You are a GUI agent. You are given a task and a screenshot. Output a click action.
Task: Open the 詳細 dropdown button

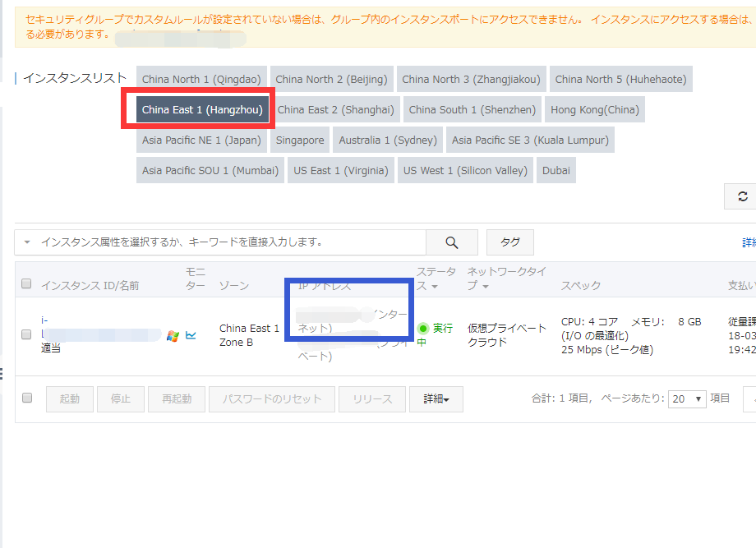pos(436,399)
